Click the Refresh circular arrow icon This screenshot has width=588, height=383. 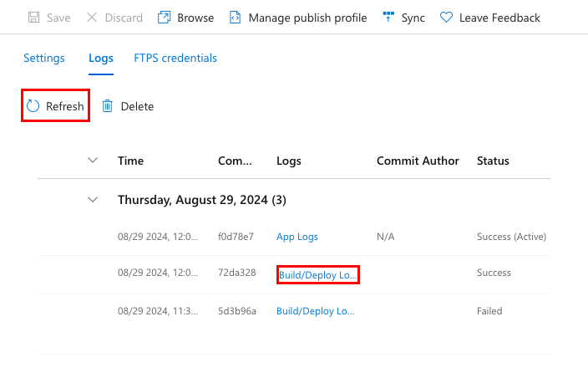click(x=33, y=106)
